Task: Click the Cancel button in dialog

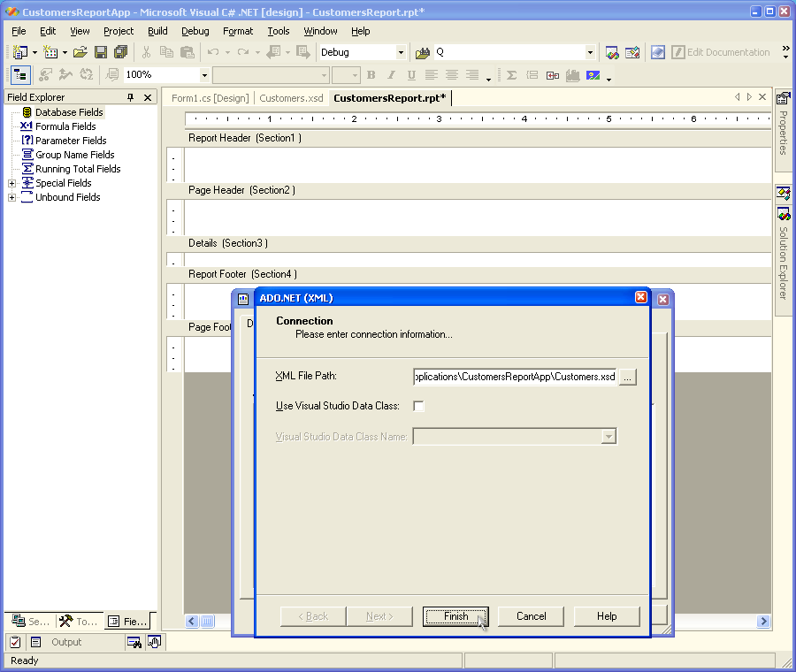Action: (531, 616)
